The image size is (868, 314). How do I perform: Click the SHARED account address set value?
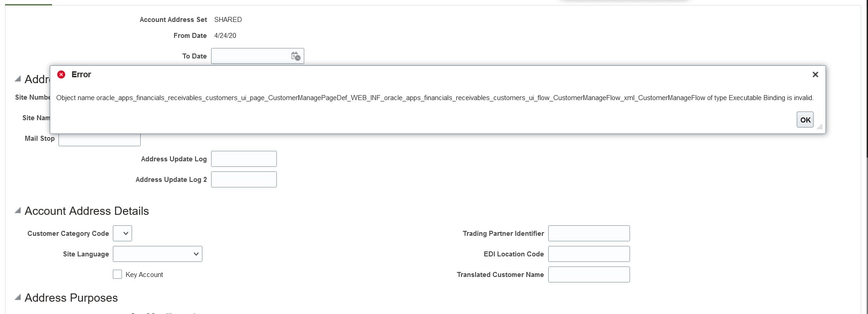pos(228,20)
